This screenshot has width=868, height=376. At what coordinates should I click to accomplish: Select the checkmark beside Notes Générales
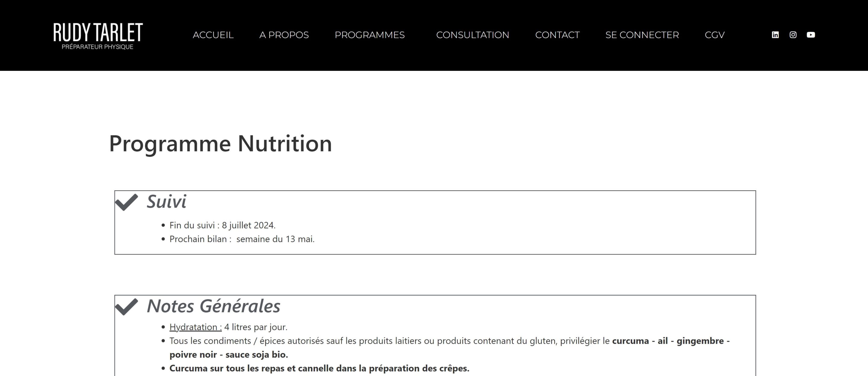[127, 306]
